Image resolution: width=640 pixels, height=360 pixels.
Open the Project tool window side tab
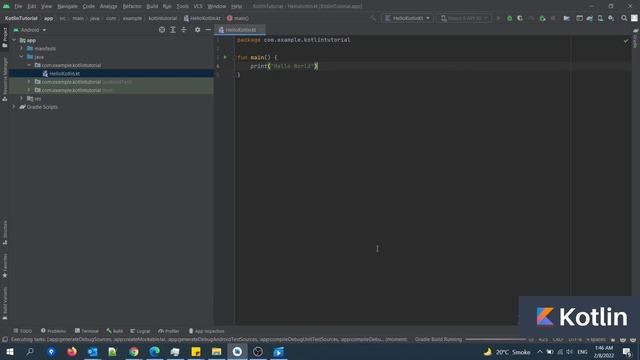pos(4,38)
